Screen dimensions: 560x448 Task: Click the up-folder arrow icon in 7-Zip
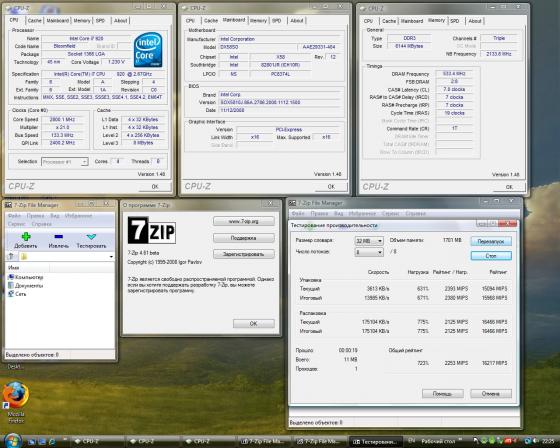11,256
